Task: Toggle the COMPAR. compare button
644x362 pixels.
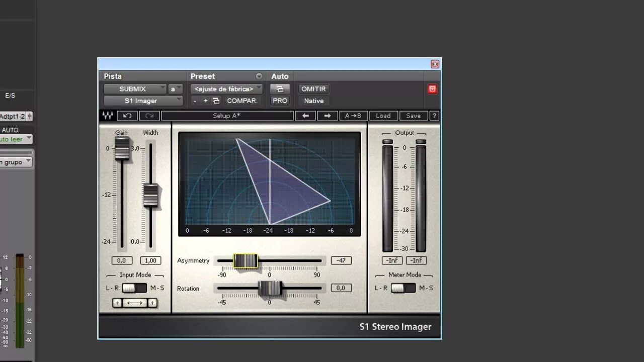Action: point(242,101)
